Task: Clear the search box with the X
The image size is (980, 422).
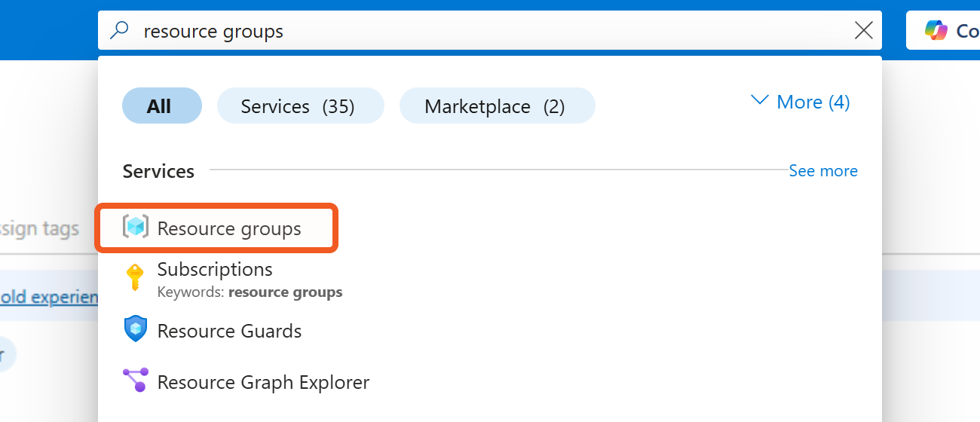Action: (863, 31)
